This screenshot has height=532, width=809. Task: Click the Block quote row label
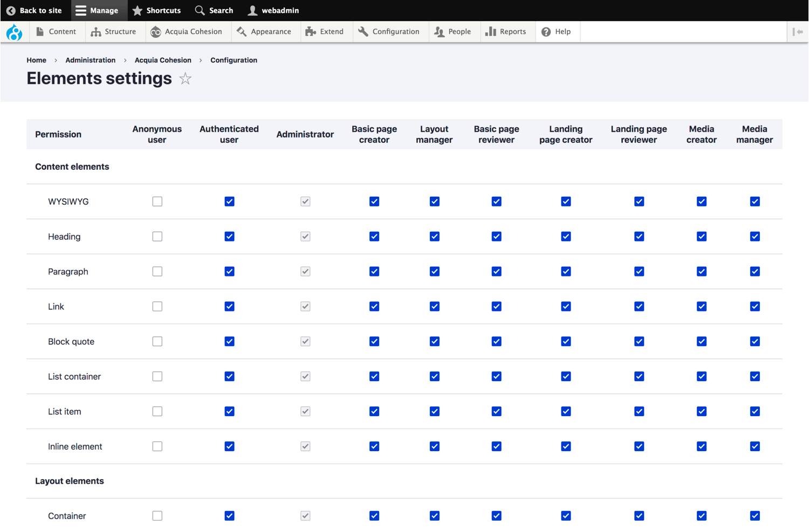coord(71,342)
